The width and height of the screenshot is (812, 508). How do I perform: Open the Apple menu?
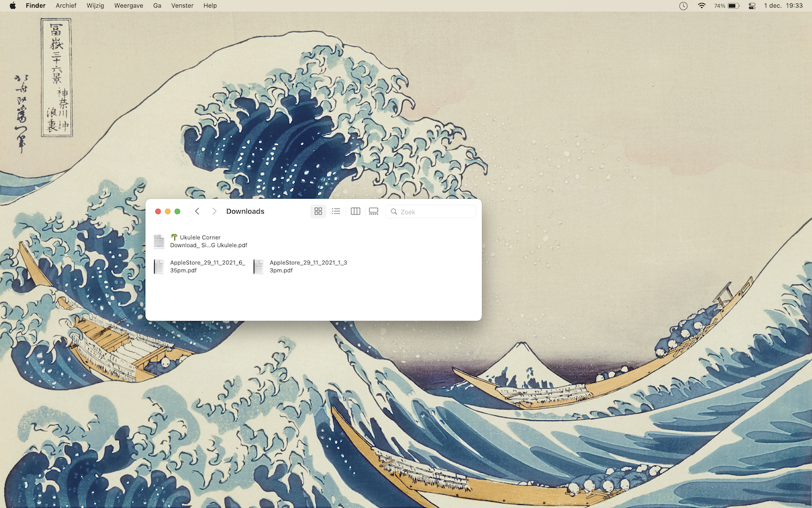[12, 6]
